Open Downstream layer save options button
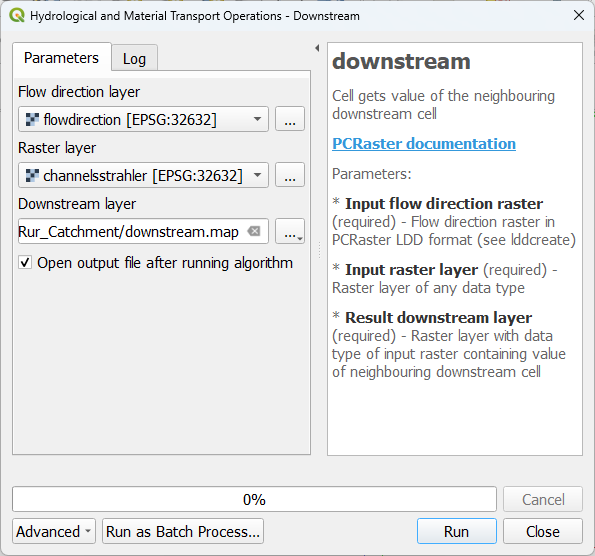Screen dimensions: 595x556 pyautogui.click(x=290, y=231)
